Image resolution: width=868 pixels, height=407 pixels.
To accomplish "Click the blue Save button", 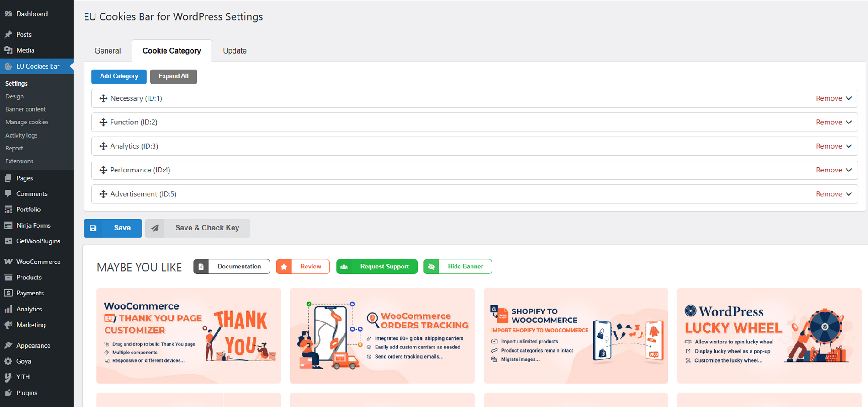I will tap(113, 228).
